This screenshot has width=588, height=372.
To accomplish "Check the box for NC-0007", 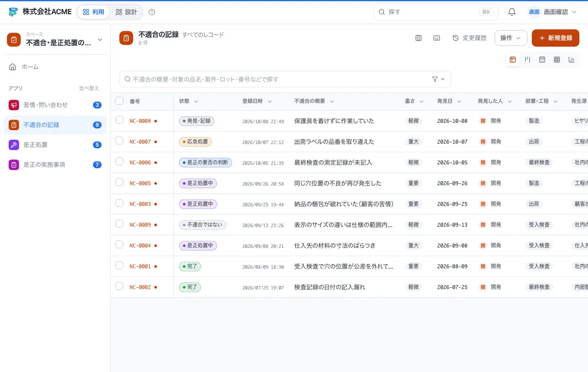I will 119,141.
